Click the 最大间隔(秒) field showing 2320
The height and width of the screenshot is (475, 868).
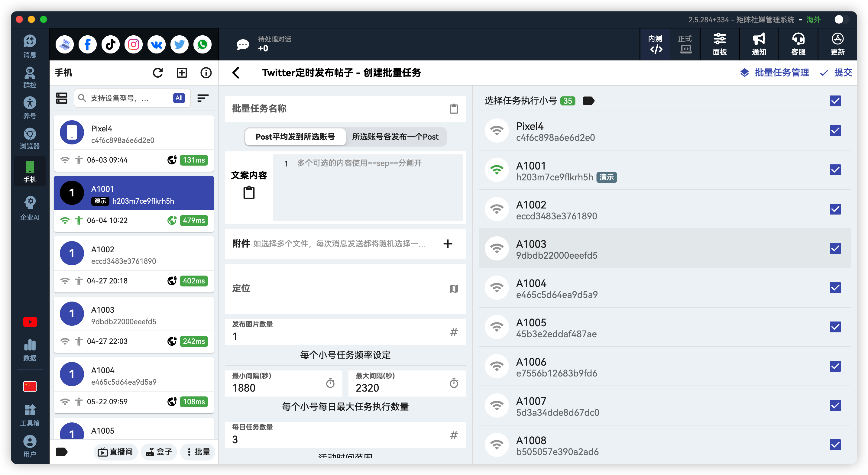[x=407, y=383]
